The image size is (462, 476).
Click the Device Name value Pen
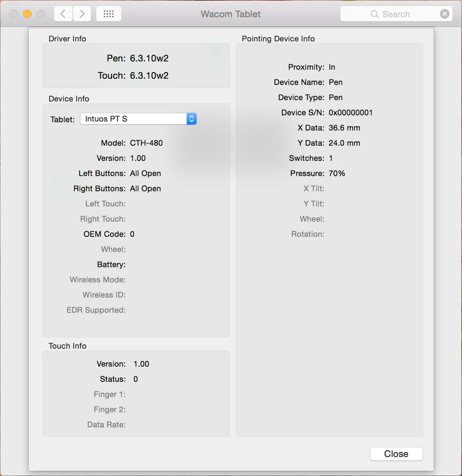point(336,82)
